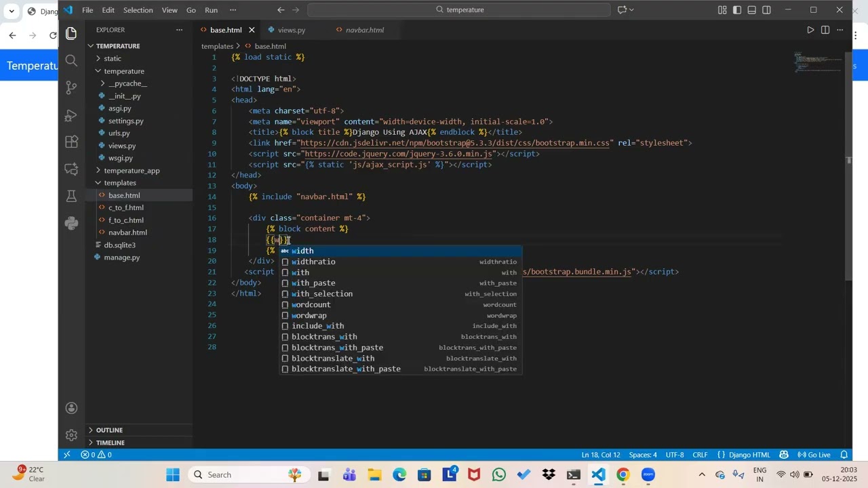Open Explorer Views and More Actions ellipsis
This screenshot has width=868, height=488.
[x=179, y=30]
